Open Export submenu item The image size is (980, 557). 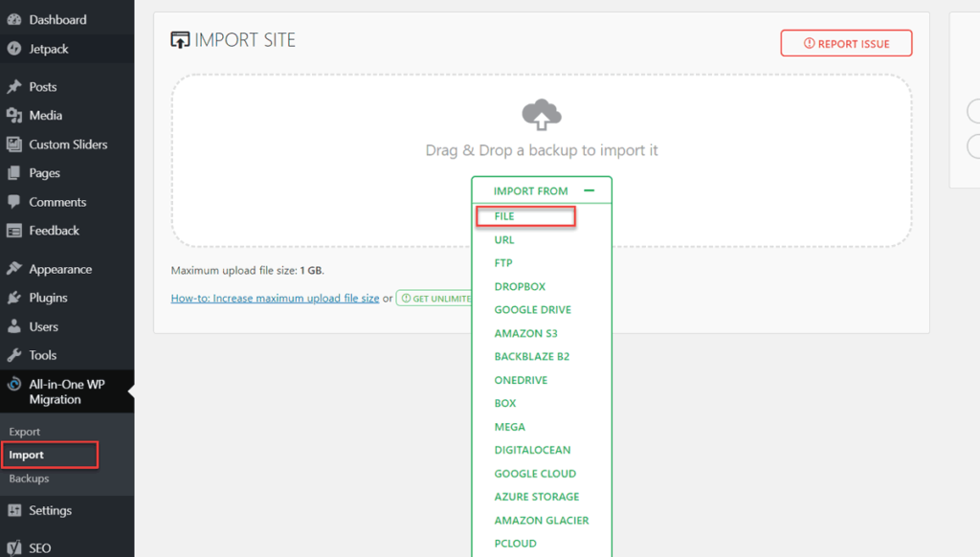[x=24, y=432]
